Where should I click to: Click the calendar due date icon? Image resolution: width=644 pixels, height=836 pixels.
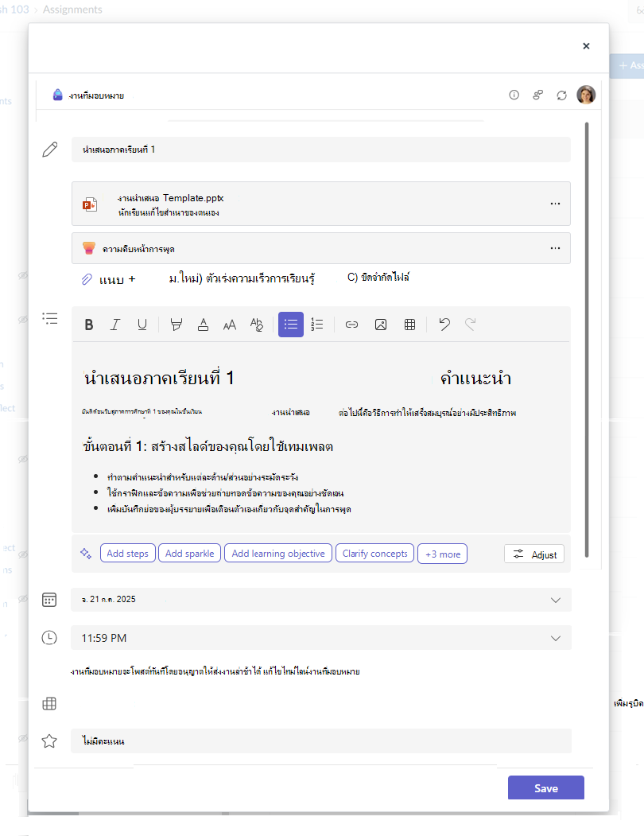tap(49, 600)
